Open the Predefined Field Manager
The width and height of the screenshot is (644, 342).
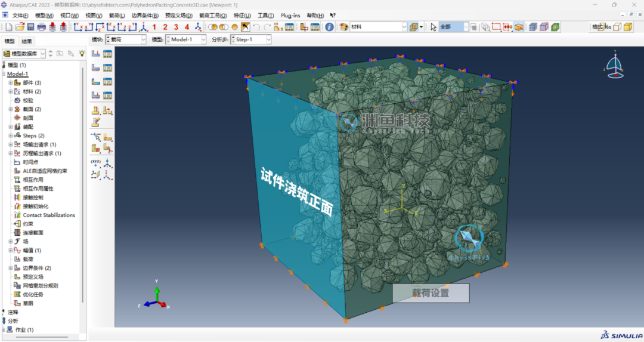[x=107, y=82]
